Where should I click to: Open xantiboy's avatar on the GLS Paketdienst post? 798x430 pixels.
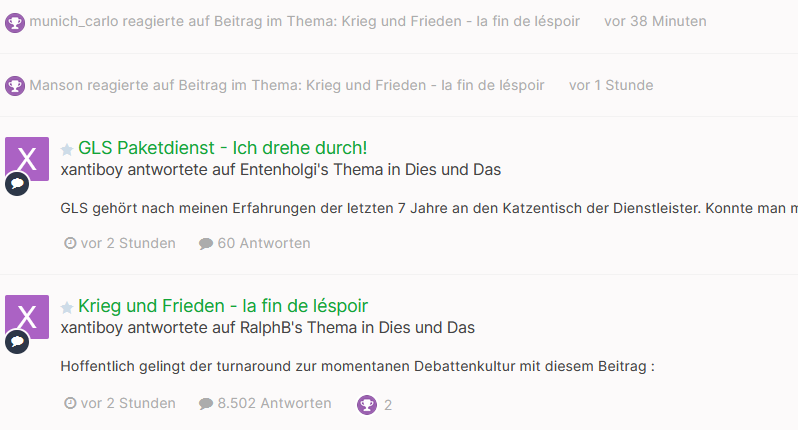click(x=27, y=159)
